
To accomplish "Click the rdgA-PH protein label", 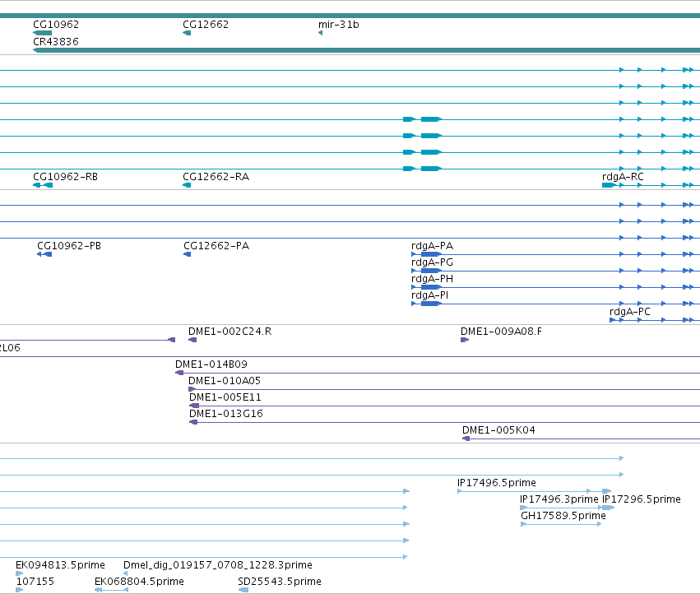I will coord(432,279).
